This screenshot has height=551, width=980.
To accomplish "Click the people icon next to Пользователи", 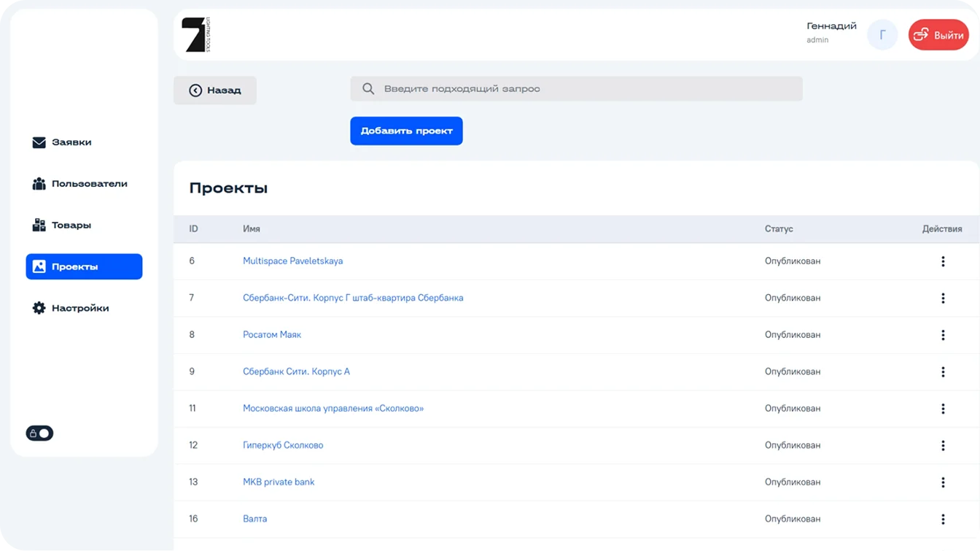I will tap(39, 184).
